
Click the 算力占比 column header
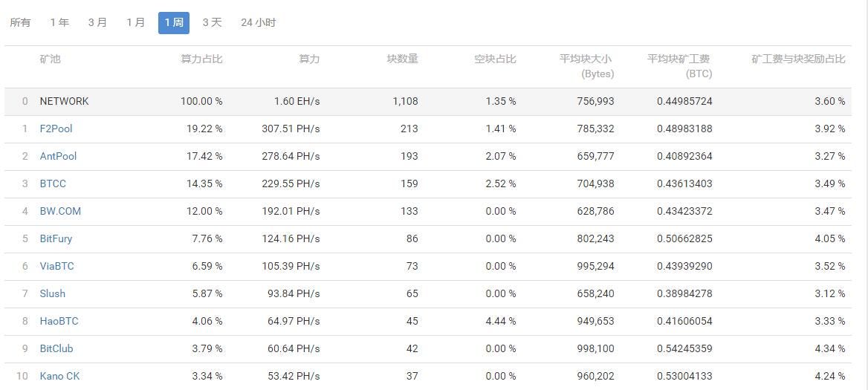pos(201,59)
